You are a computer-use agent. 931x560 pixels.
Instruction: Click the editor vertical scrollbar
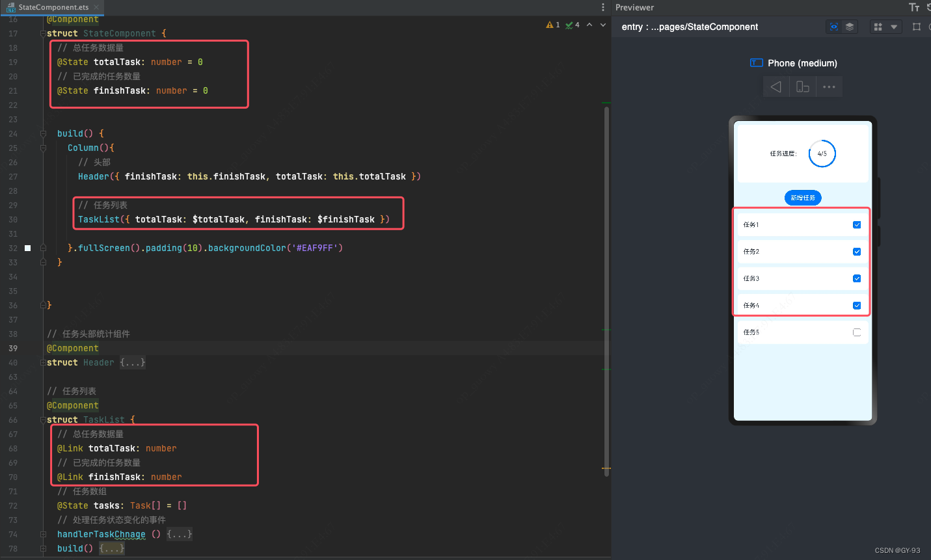point(606,291)
